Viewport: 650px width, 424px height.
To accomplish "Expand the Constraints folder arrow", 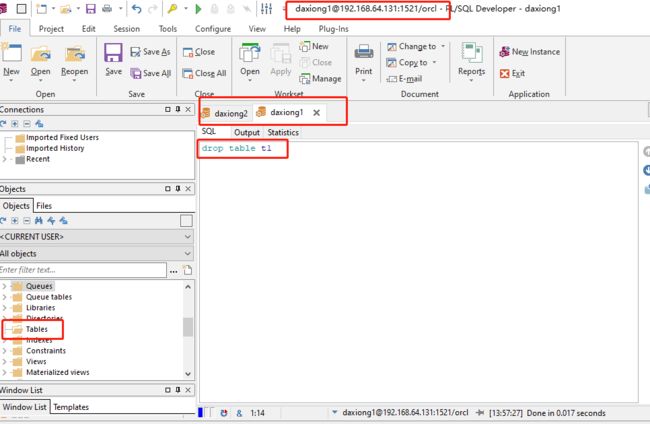I will pyautogui.click(x=4, y=351).
